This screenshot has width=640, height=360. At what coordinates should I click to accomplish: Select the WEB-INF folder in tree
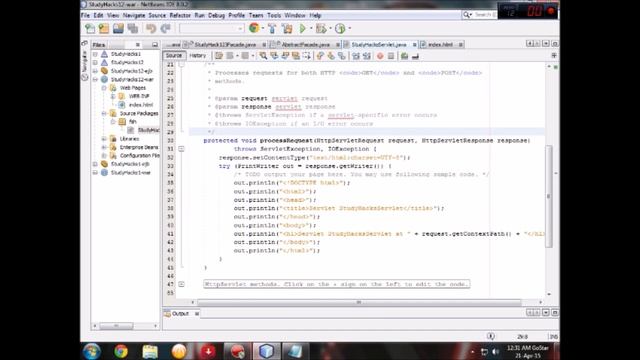pos(139,96)
